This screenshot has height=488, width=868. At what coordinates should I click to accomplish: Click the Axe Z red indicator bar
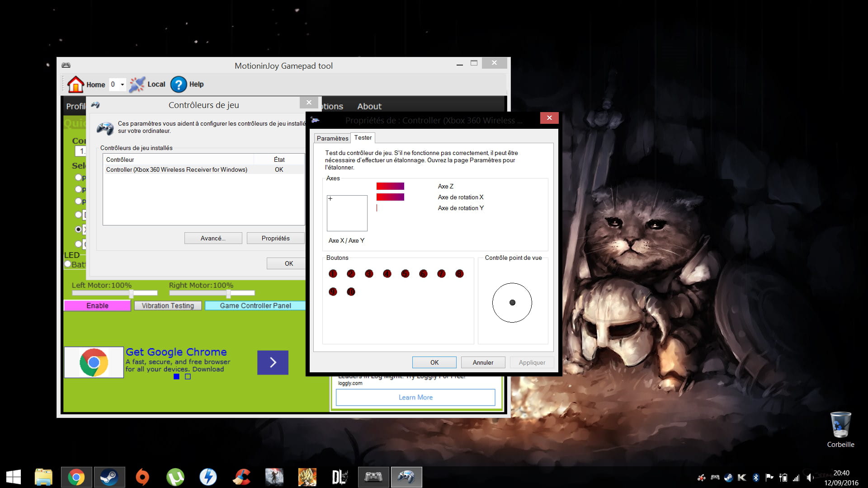pos(390,186)
